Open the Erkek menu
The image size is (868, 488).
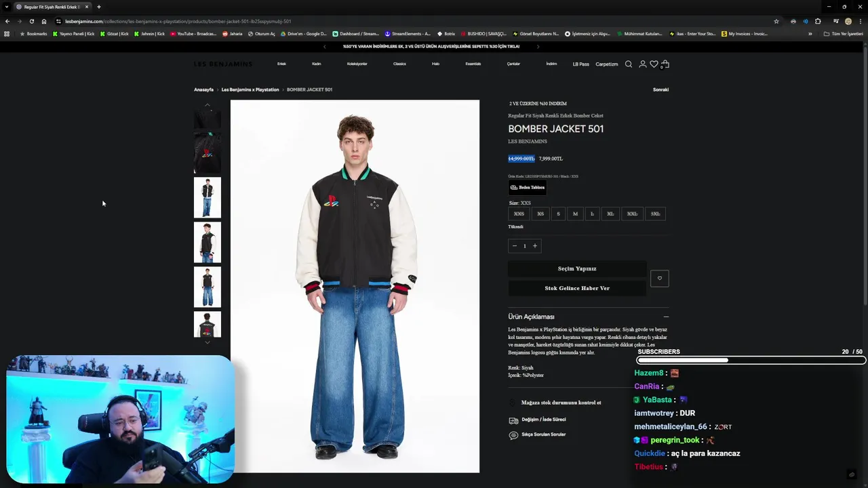(x=281, y=64)
